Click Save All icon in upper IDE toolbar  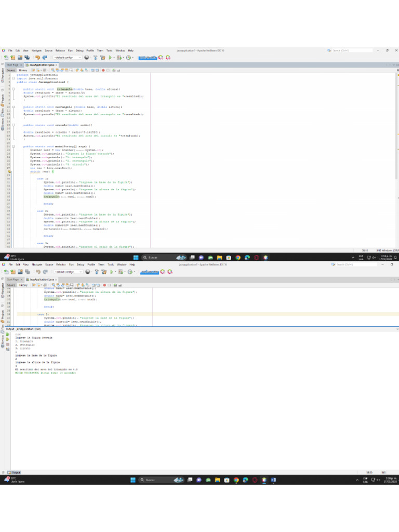point(27,58)
